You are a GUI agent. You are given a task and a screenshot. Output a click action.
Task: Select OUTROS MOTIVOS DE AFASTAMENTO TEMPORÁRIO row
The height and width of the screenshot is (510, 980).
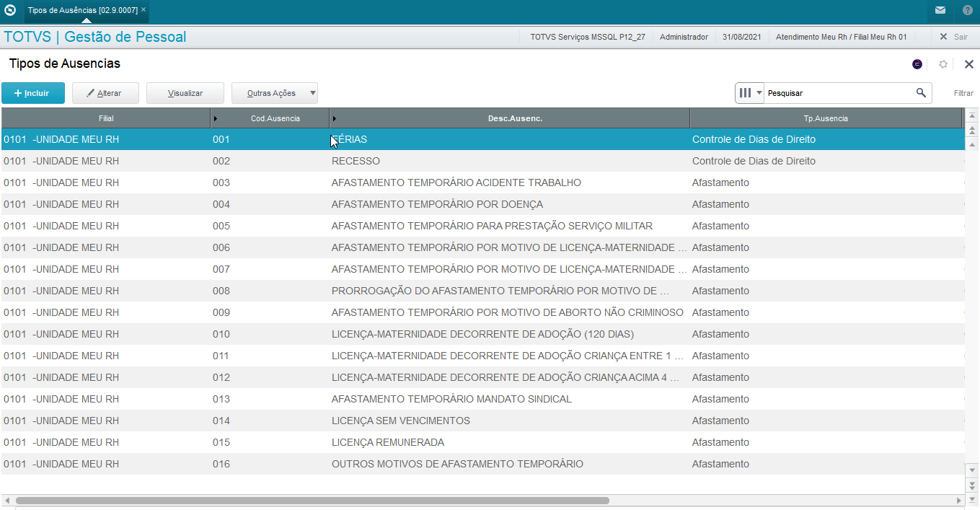(482, 464)
